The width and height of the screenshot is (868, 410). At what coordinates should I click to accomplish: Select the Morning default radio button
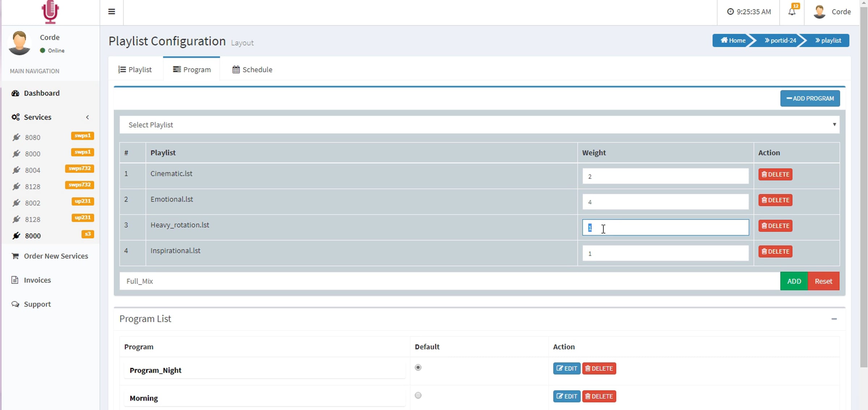(x=418, y=395)
